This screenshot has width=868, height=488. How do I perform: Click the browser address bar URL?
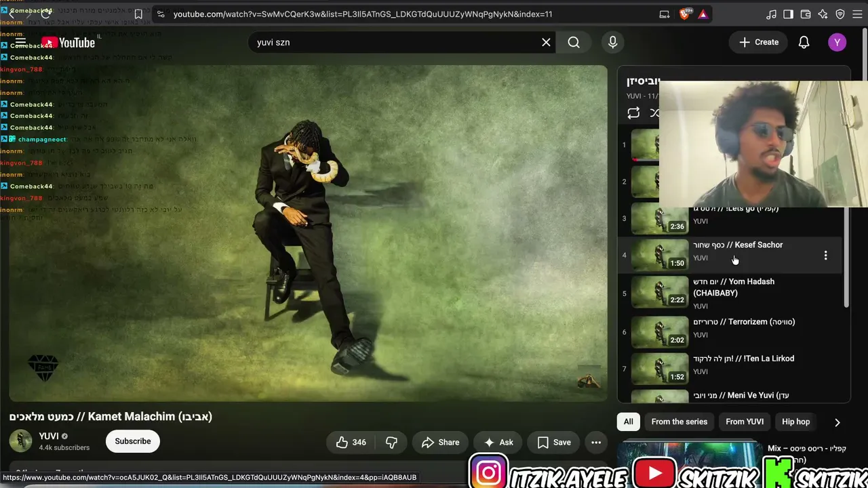[x=363, y=14]
